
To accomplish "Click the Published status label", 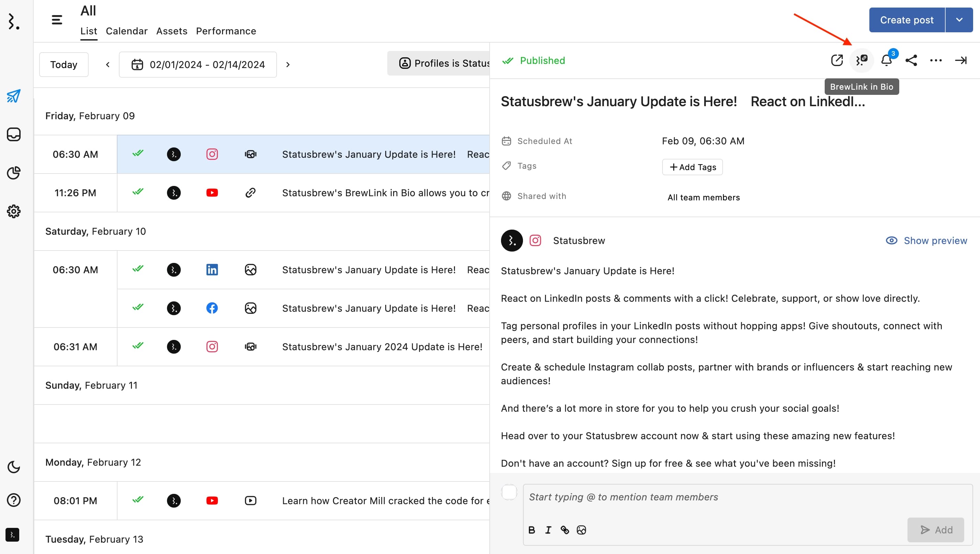I will coord(543,61).
